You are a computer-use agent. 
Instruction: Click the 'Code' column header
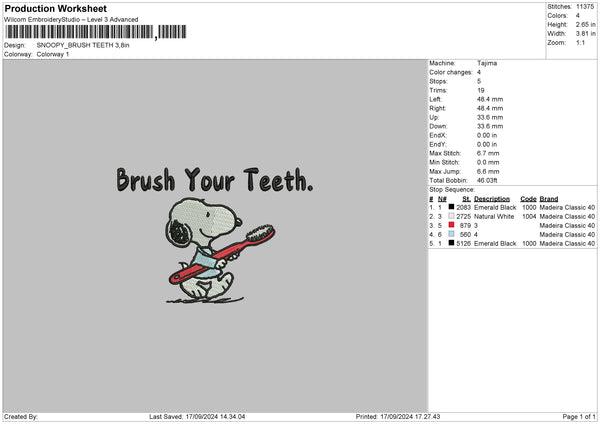pyautogui.click(x=528, y=199)
